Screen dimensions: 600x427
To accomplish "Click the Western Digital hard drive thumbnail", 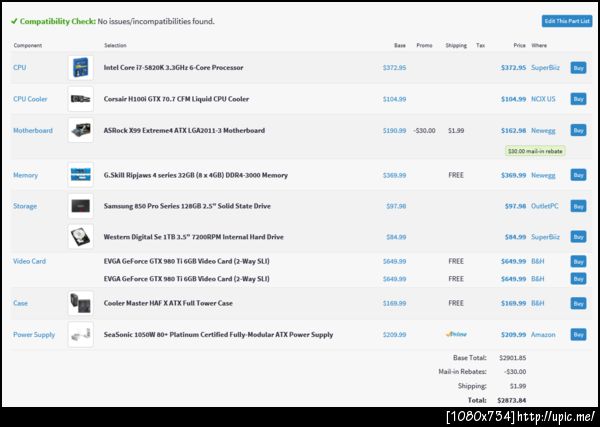I will (81, 237).
